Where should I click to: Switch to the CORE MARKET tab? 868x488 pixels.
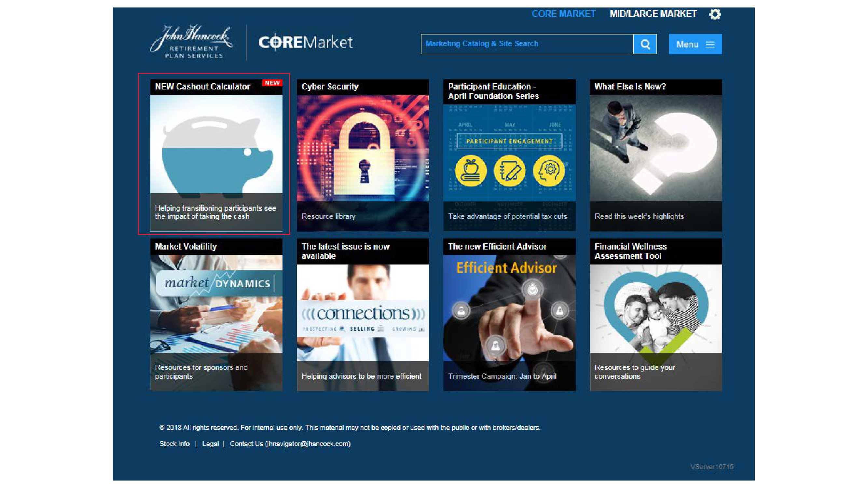click(563, 14)
